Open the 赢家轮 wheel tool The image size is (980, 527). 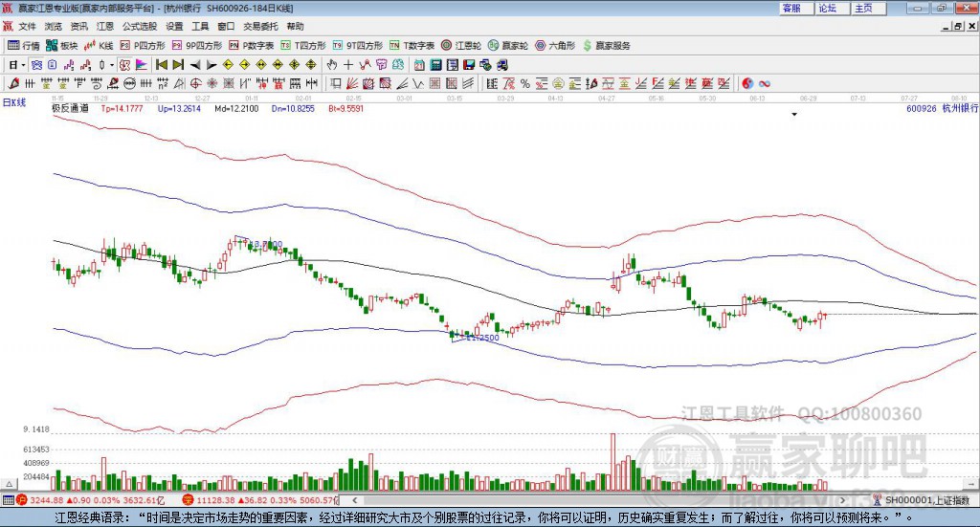(508, 46)
